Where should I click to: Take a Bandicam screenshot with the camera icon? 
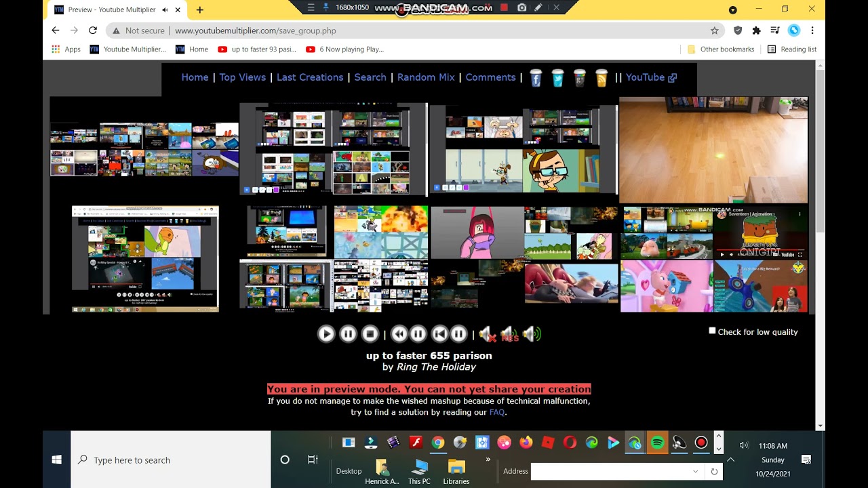pyautogui.click(x=521, y=7)
